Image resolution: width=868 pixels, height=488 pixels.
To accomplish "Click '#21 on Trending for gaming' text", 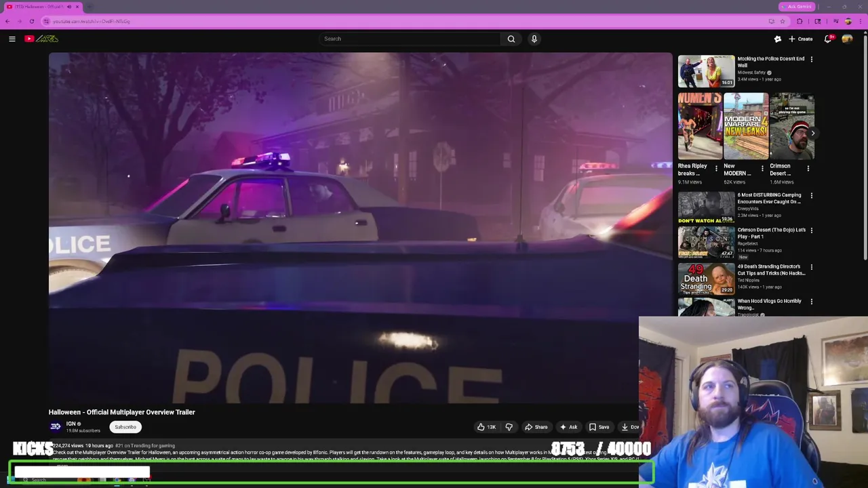I will coord(145,445).
